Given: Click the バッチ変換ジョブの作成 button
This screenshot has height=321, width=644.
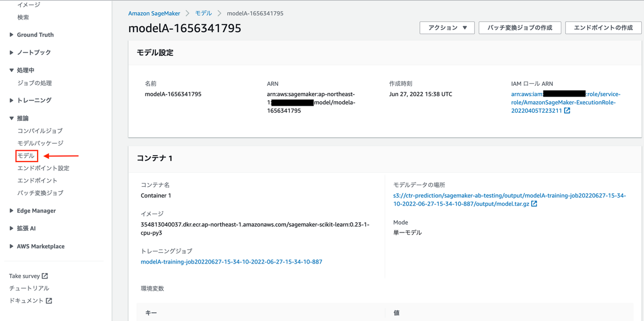Looking at the screenshot, I should pos(520,28).
